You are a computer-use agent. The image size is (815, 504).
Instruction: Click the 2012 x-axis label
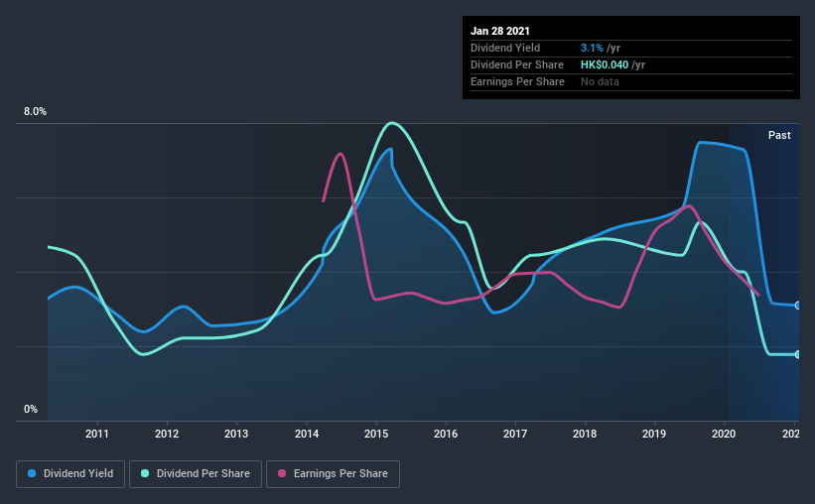coord(167,434)
